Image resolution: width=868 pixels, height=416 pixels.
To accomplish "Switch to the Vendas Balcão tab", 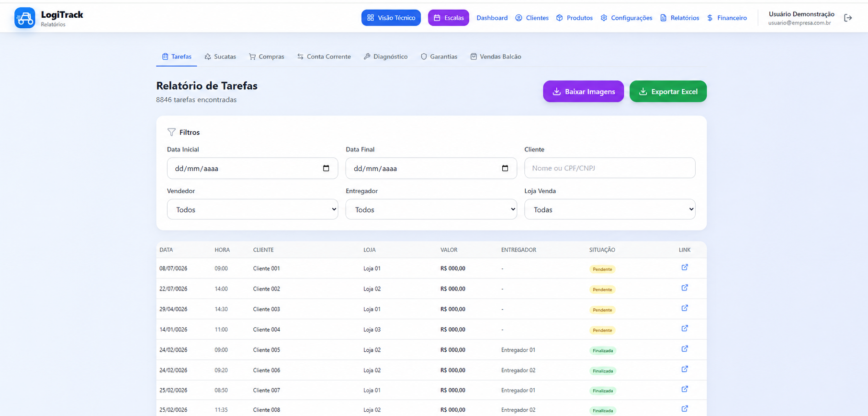I will point(496,57).
